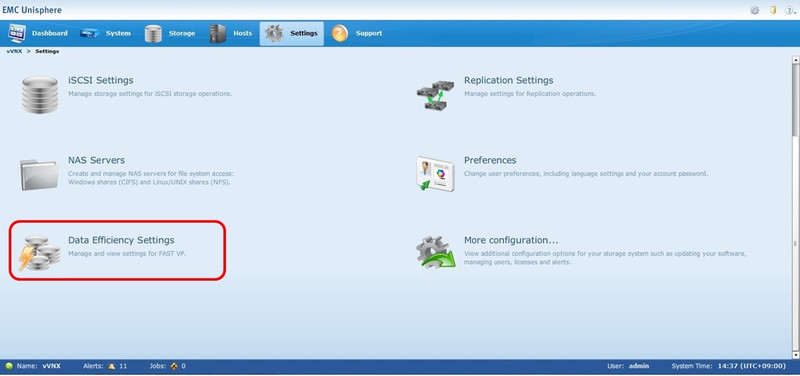800x376 pixels.
Task: Click the Support question mark icon
Action: (x=340, y=34)
